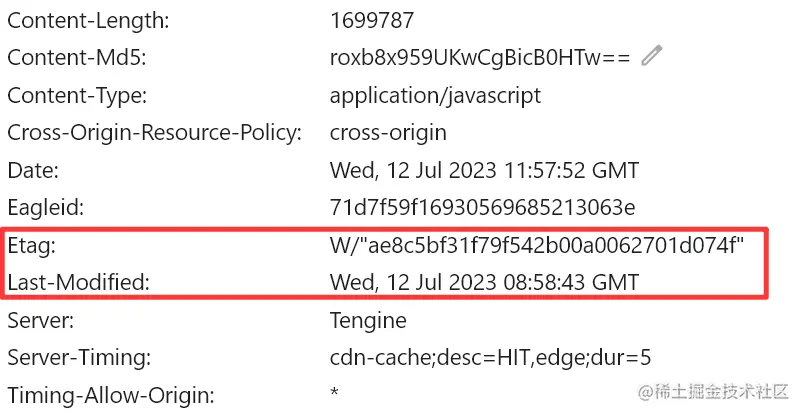Click the Content-Length header name
Screen dimensions: 803x415
(x=88, y=20)
